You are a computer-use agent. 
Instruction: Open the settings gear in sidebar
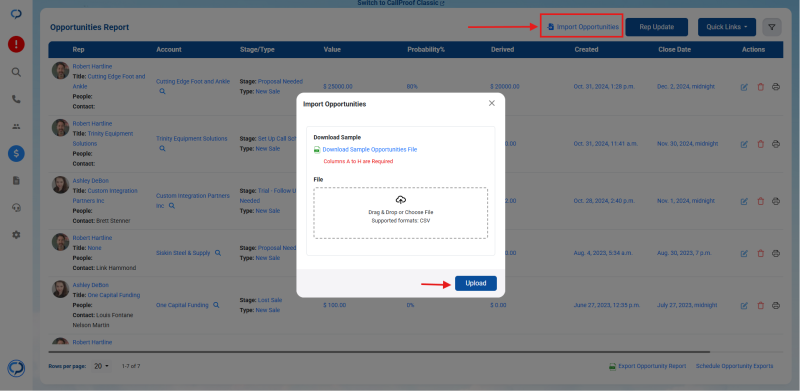coord(16,235)
